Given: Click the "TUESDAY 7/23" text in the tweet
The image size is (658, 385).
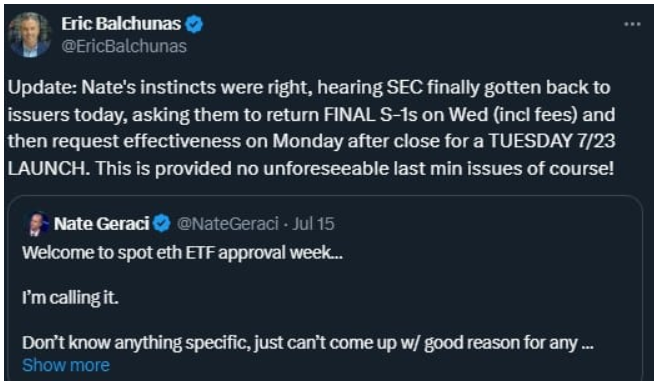Looking at the screenshot, I should coord(552,141).
